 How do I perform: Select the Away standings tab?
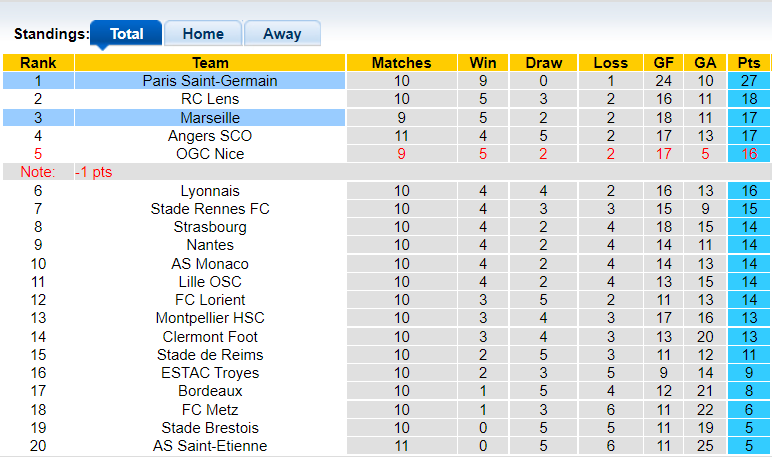pos(282,34)
